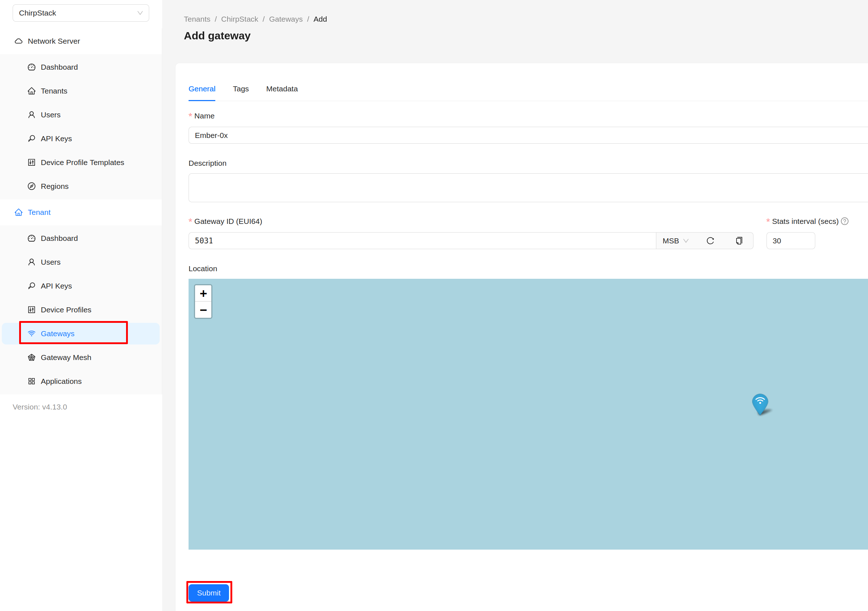Expand the ChirpStack tenant selector
The image size is (868, 611).
[81, 13]
